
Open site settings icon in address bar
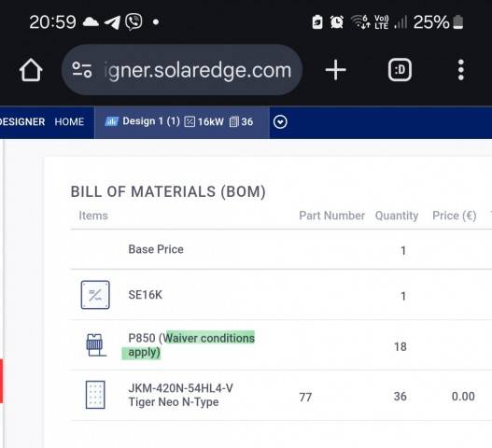tap(82, 70)
